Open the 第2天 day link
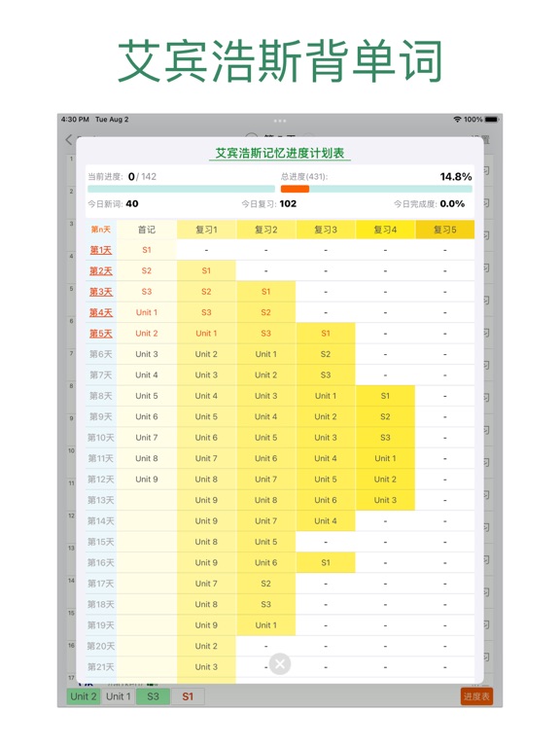The width and height of the screenshot is (560, 747). coord(101,271)
